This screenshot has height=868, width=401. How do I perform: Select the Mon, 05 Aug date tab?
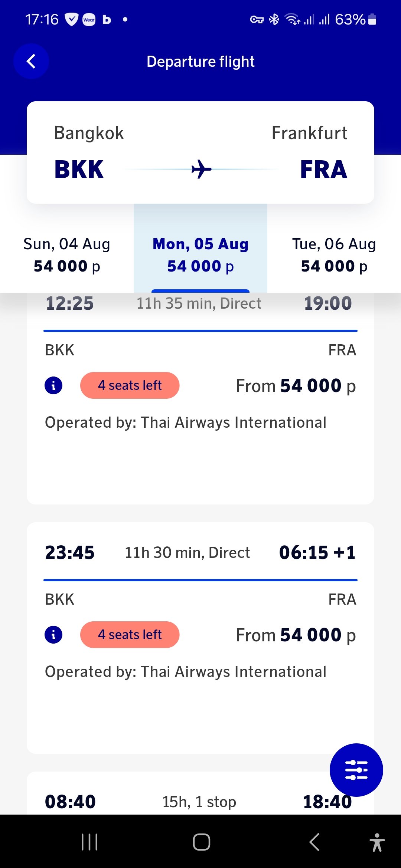[x=200, y=255]
